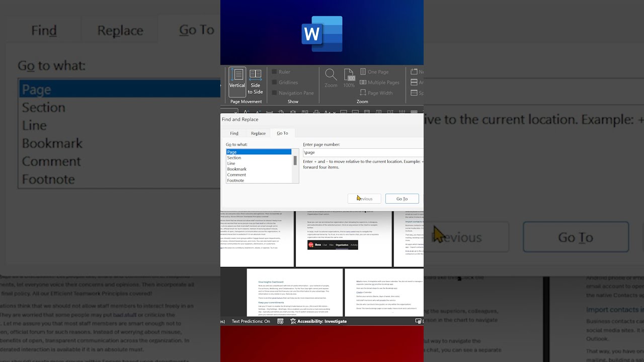
Task: Click the Boss chat tabs image in document
Action: 333,245
